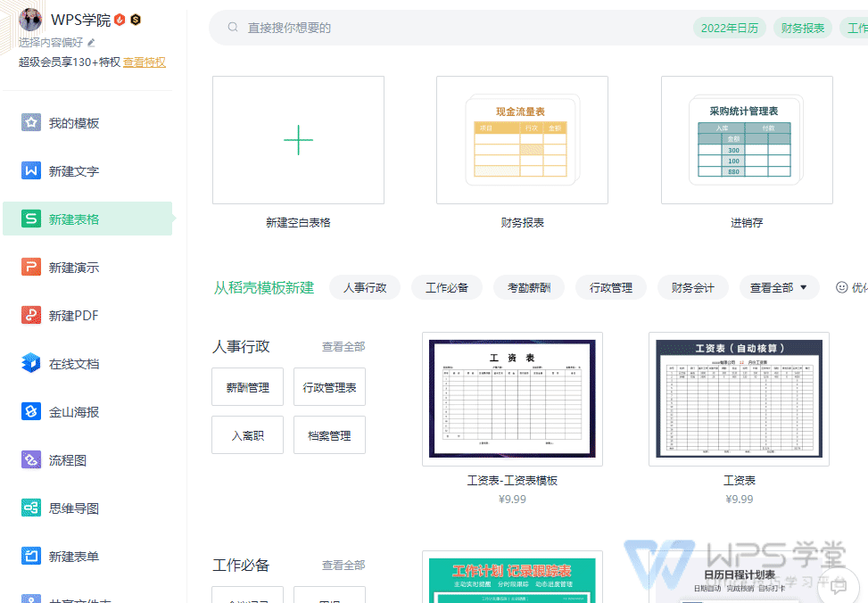
Task: Click the 入离职 button
Action: (247, 435)
